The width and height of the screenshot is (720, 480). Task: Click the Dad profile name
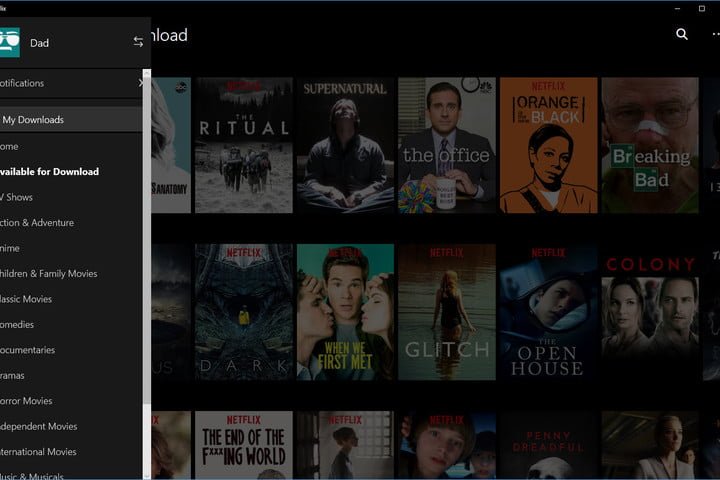[39, 43]
